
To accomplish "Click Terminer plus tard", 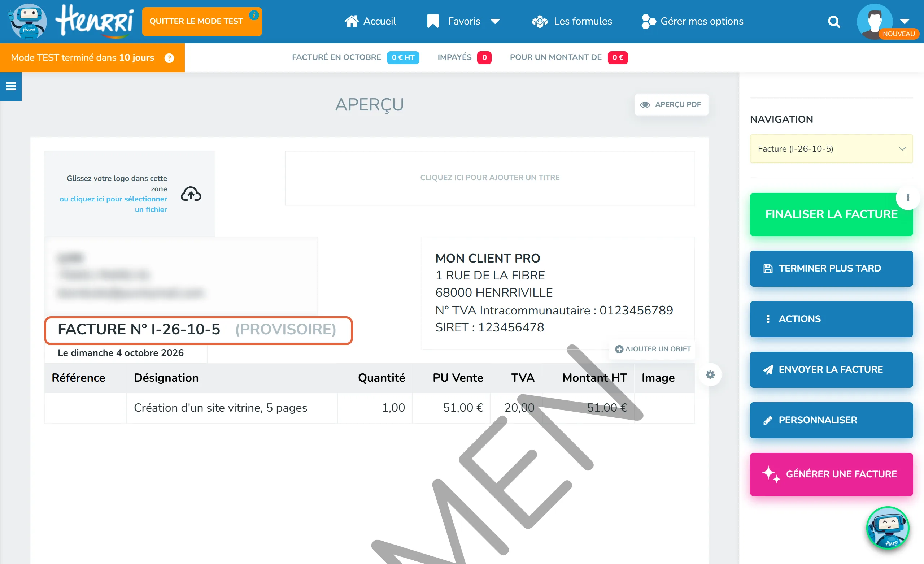I will 831,269.
